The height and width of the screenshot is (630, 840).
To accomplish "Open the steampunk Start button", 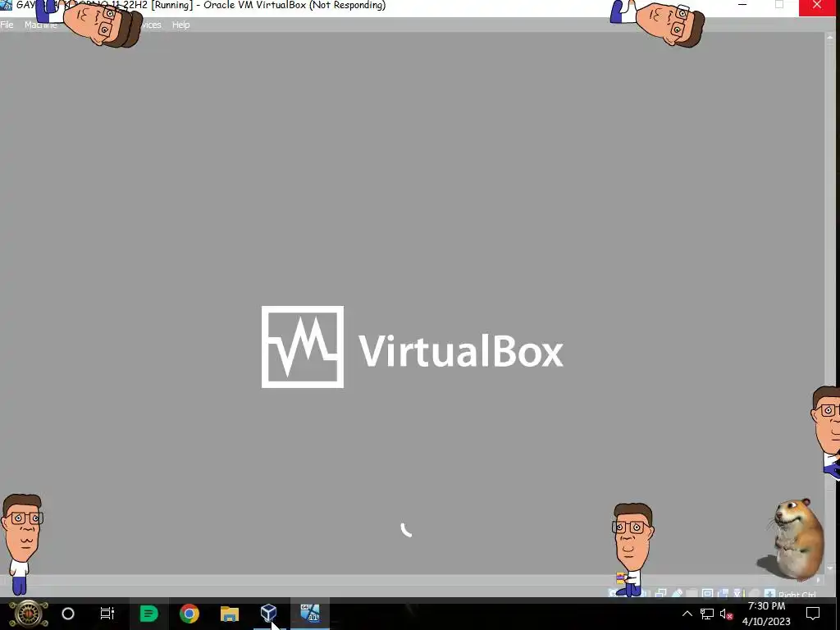I will [29, 614].
